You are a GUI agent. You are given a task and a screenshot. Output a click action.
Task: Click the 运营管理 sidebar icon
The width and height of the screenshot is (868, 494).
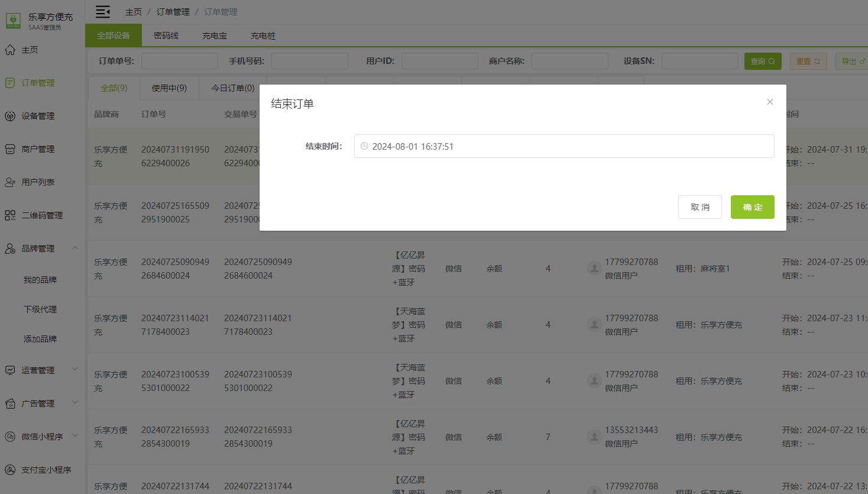tap(10, 370)
